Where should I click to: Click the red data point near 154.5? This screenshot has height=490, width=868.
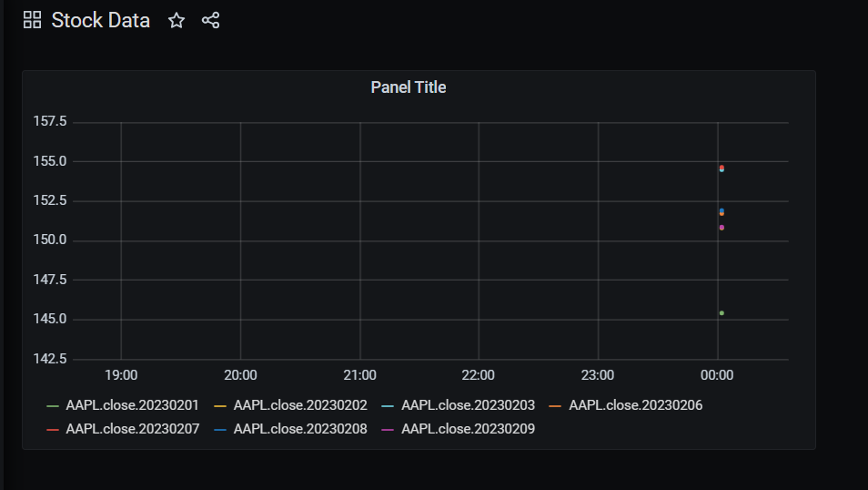(722, 167)
